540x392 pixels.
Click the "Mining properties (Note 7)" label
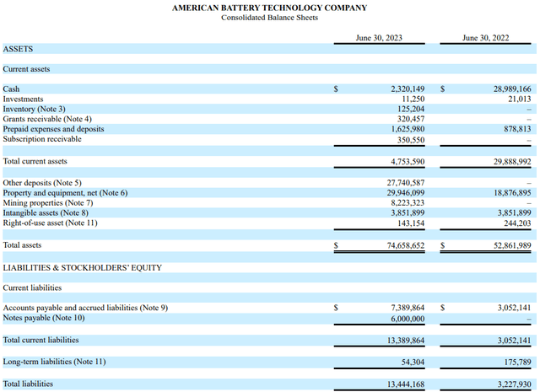pos(48,202)
